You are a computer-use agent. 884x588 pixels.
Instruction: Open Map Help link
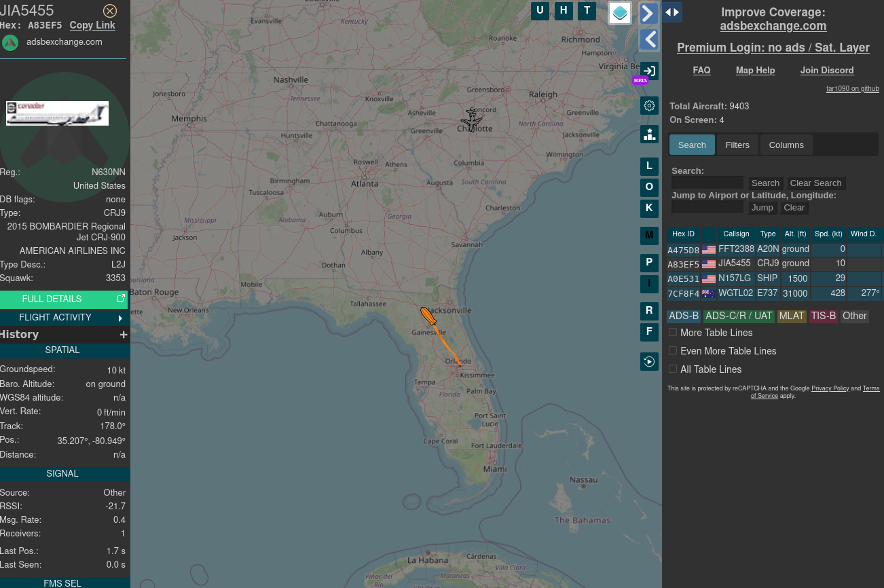point(755,70)
